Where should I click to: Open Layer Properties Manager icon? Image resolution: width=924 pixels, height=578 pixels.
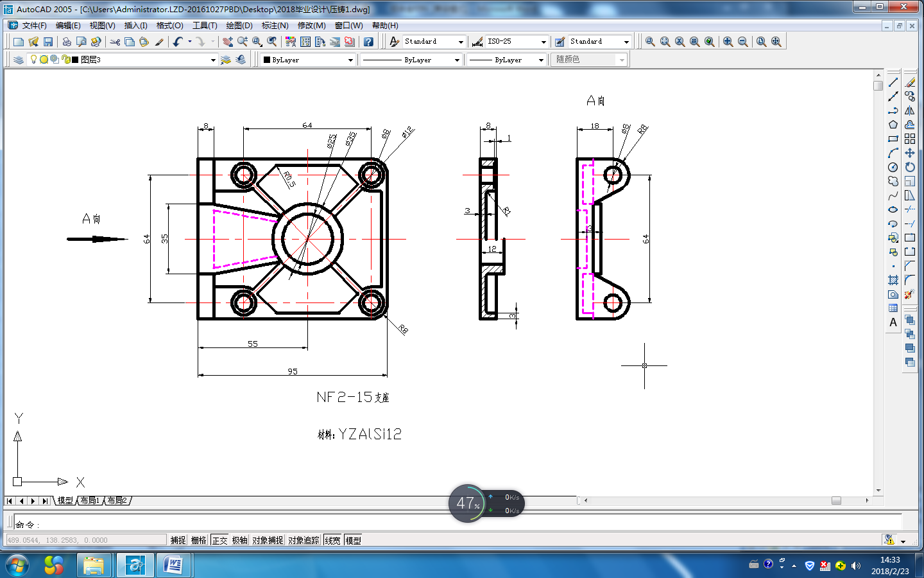point(19,60)
